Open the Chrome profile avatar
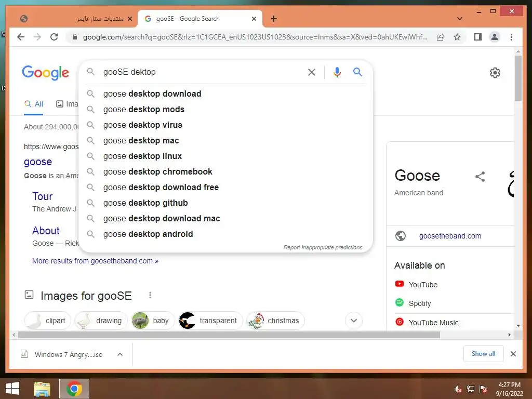Screen dimensions: 532x399 pos(495,37)
